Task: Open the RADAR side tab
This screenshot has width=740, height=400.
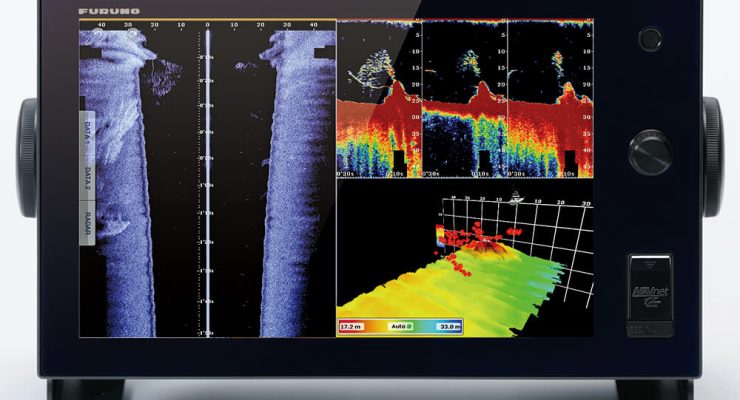Action: click(x=87, y=223)
